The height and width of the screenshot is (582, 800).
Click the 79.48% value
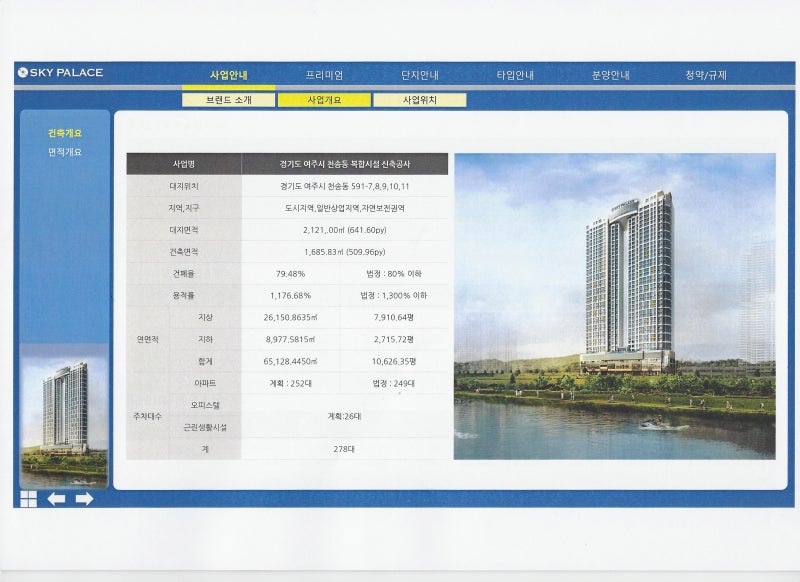(x=290, y=274)
